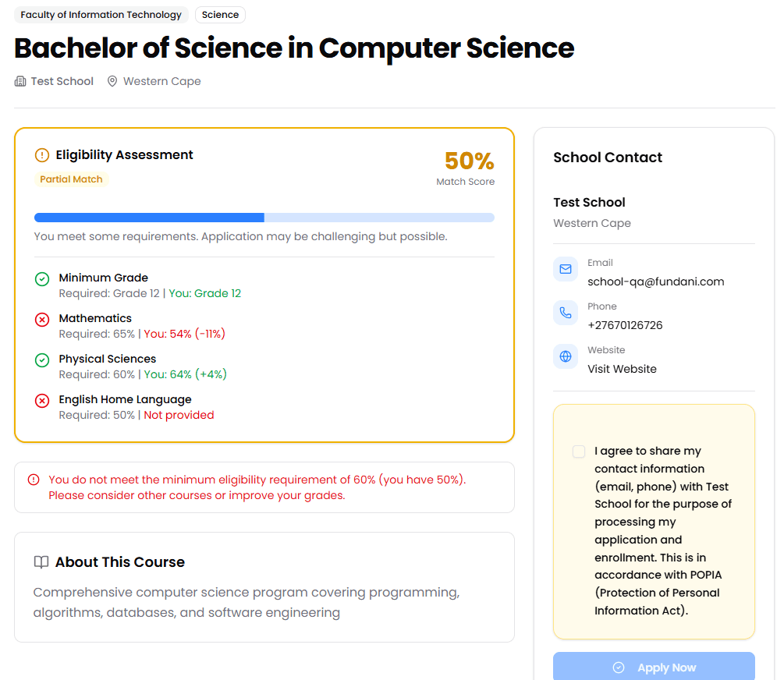The height and width of the screenshot is (680, 784).
Task: Click the Eligibility Assessment warning icon
Action: [42, 155]
